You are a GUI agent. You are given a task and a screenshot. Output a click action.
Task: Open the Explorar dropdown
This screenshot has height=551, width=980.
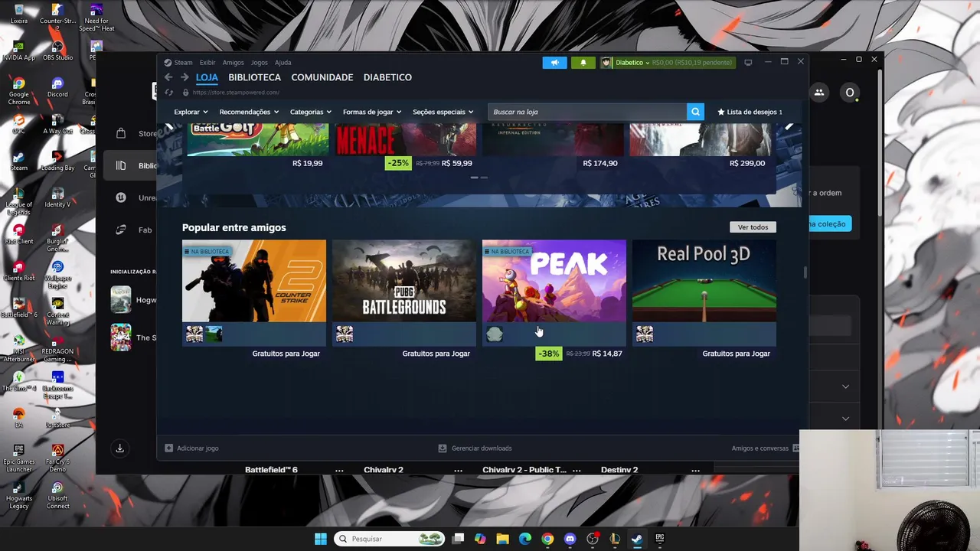[x=191, y=112]
